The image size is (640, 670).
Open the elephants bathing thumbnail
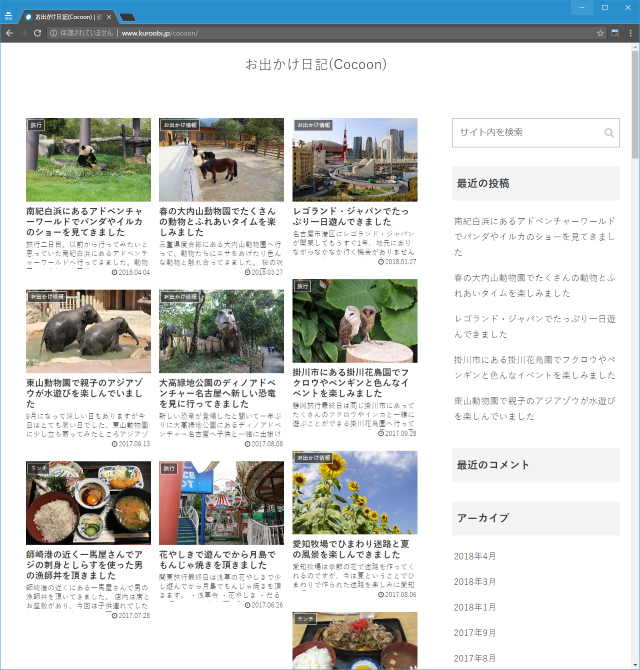(88, 331)
